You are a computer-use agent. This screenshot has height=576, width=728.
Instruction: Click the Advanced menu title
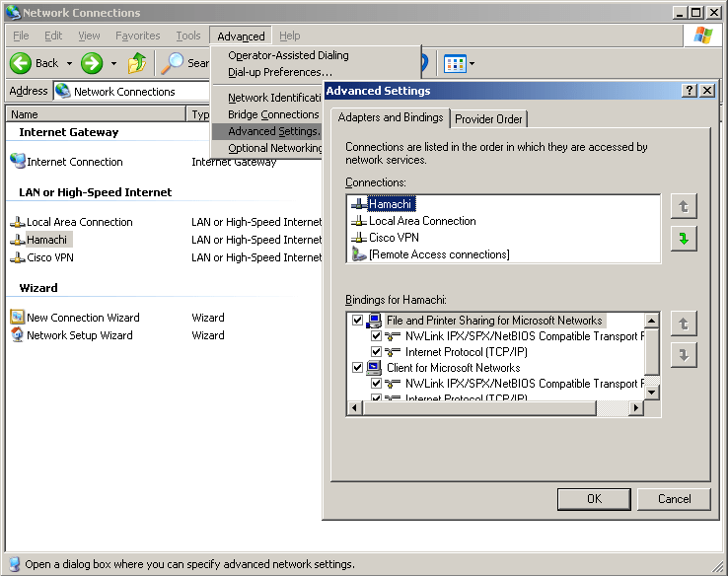click(241, 36)
